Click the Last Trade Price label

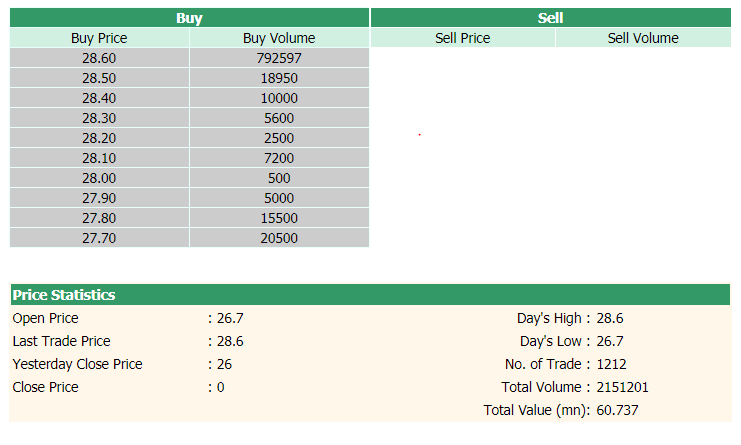pyautogui.click(x=61, y=341)
